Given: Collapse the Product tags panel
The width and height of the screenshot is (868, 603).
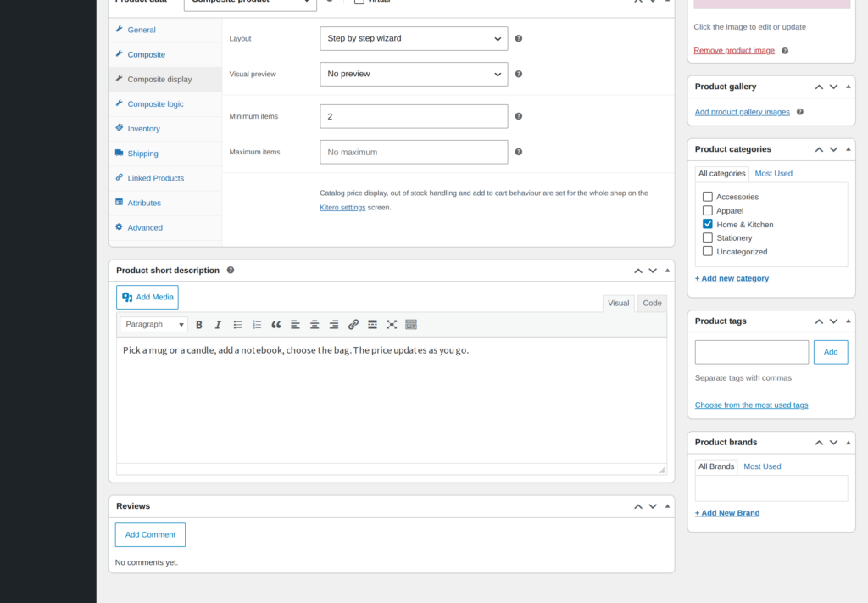Looking at the screenshot, I should [x=848, y=321].
